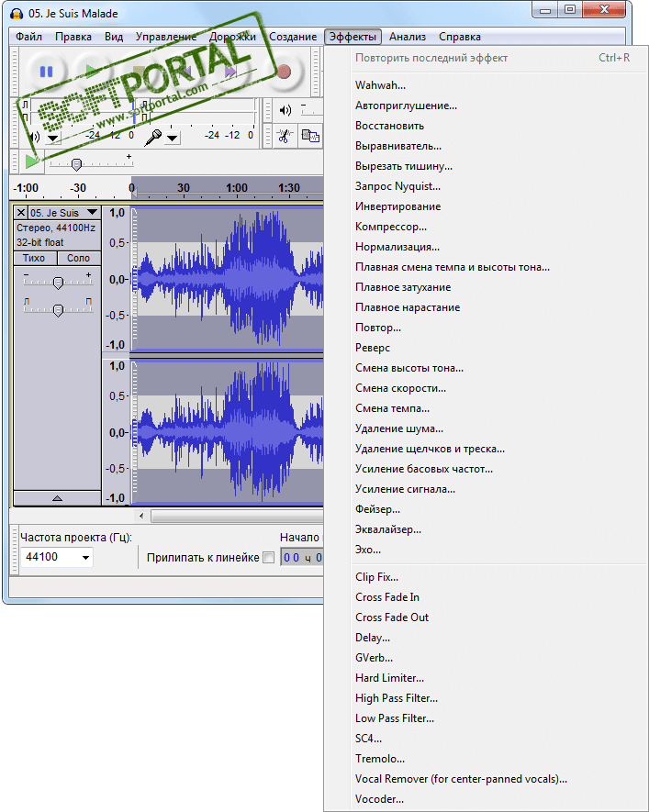Click the horizontal scrollbar left arrow

coord(141,516)
